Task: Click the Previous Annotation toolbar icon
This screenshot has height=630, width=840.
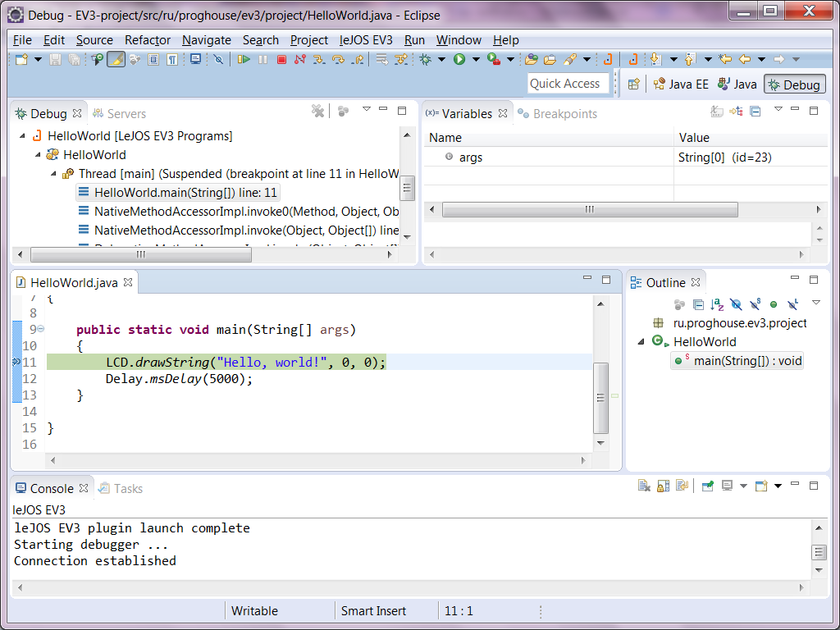Action: pos(690,59)
